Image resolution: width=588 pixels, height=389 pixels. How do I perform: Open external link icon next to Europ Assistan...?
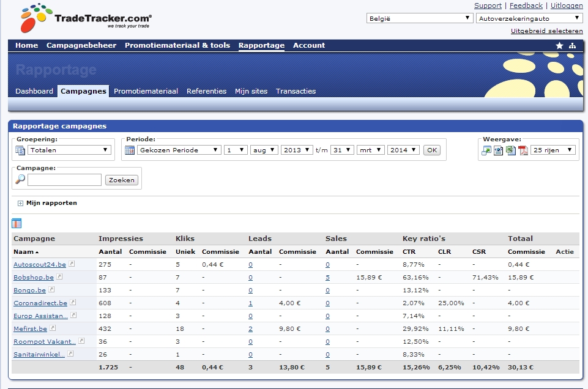pyautogui.click(x=73, y=315)
